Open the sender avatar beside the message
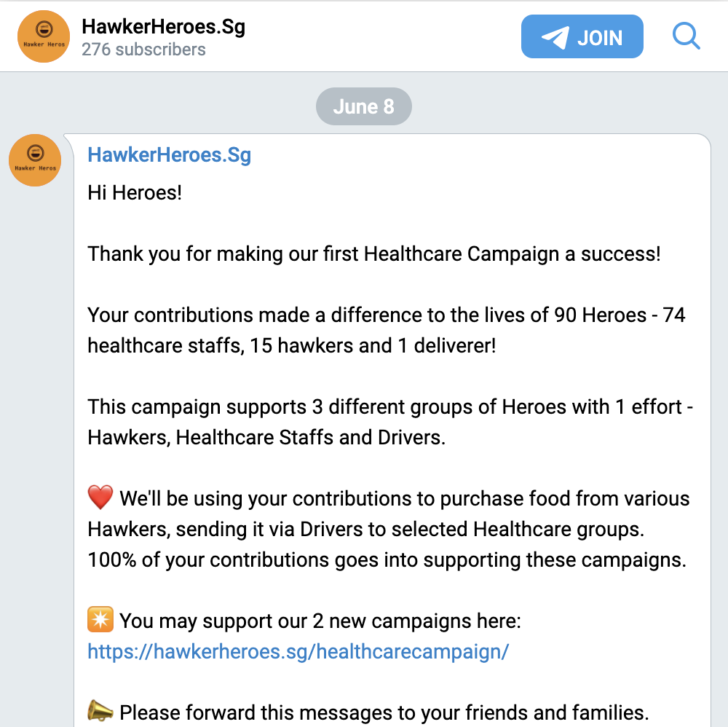 (34, 160)
